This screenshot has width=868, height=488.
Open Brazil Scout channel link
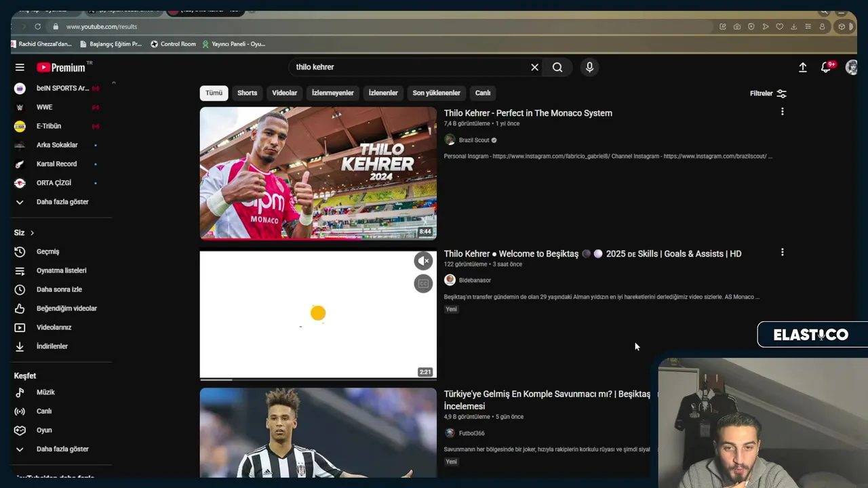[474, 140]
